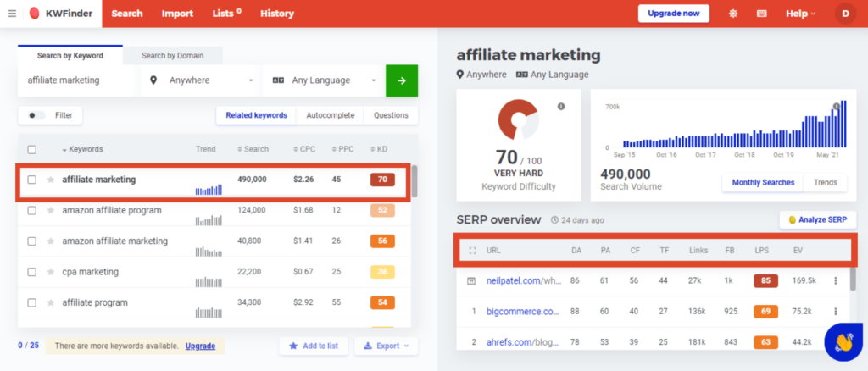
Task: Open the neilpatel.com result link
Action: point(524,281)
